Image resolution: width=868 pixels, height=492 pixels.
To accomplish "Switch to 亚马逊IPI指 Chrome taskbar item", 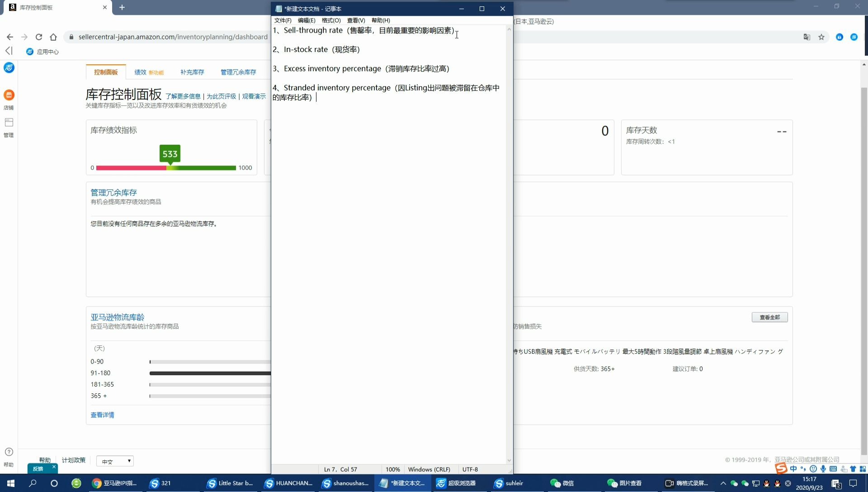I will [x=115, y=483].
